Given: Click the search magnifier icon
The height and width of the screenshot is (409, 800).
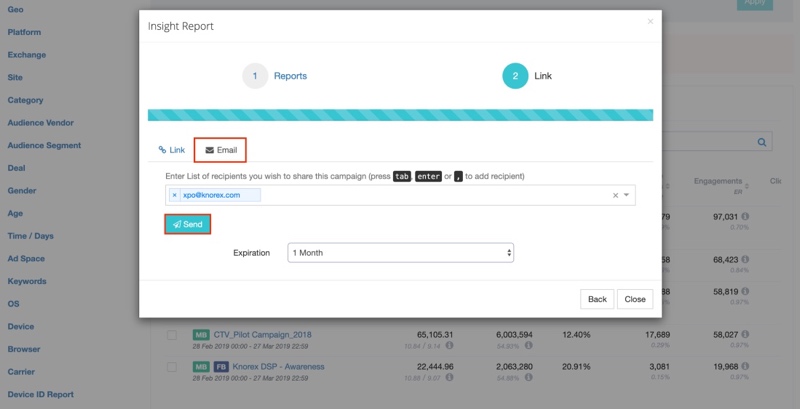Looking at the screenshot, I should pos(762,143).
